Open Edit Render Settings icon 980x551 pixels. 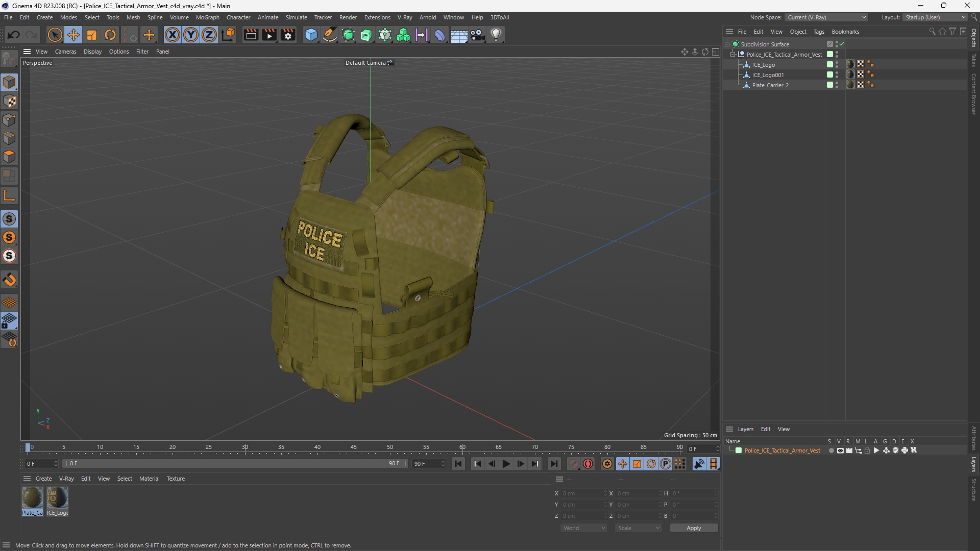[x=288, y=35]
